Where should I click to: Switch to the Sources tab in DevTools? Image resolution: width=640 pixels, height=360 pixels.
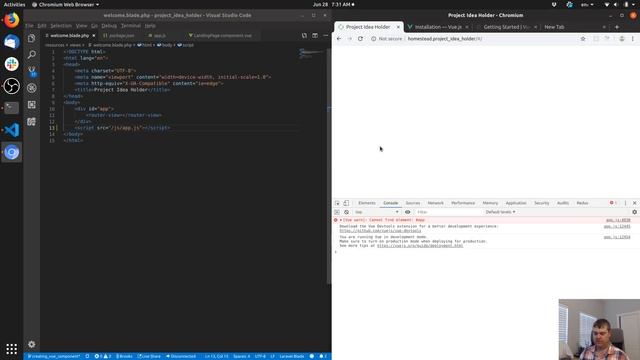tap(413, 203)
